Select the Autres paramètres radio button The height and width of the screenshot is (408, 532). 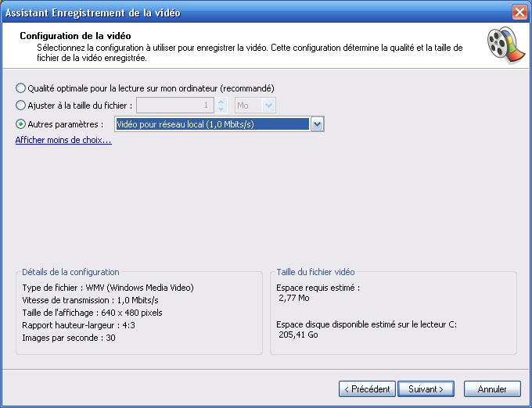coord(21,123)
